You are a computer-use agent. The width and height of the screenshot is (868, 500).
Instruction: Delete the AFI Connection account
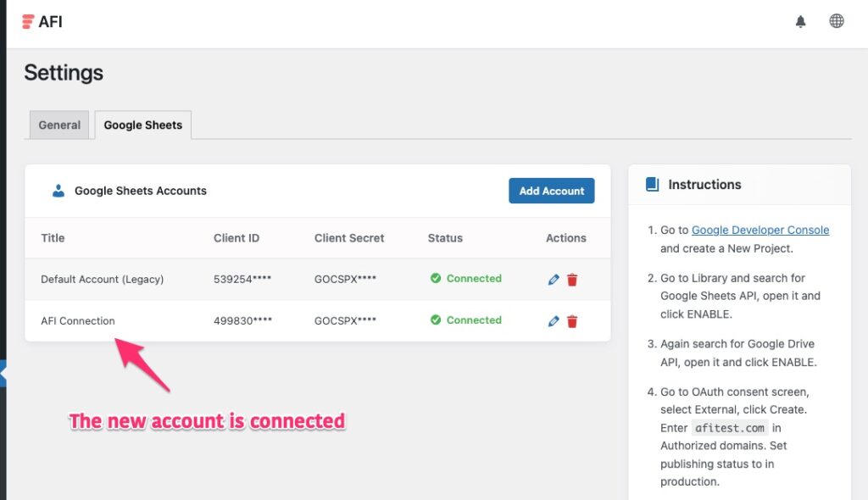[572, 321]
